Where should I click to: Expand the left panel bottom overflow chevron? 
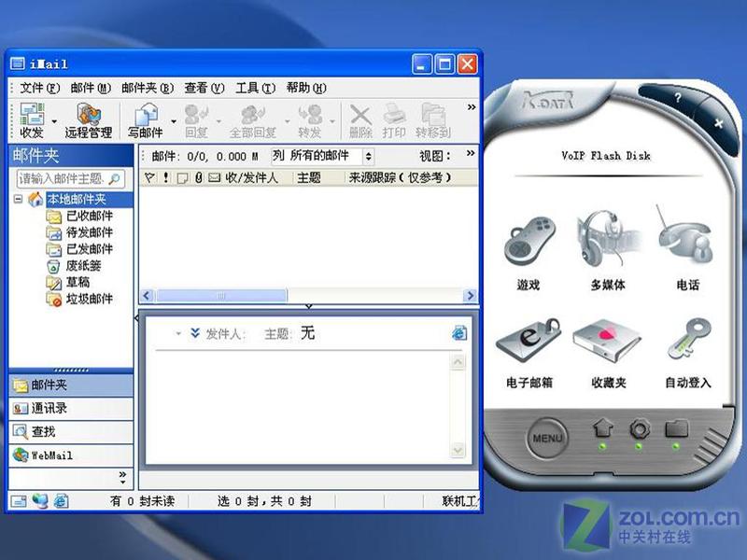point(123,477)
